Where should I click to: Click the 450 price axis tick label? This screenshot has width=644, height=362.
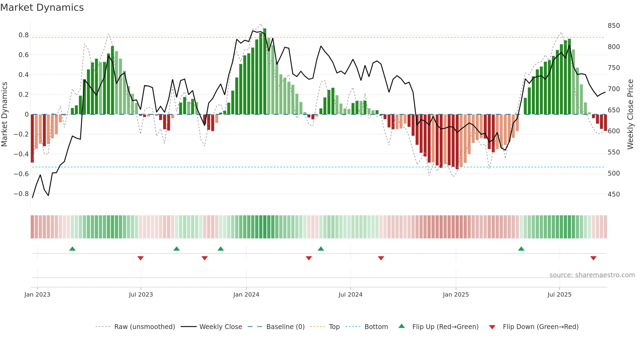tap(614, 194)
